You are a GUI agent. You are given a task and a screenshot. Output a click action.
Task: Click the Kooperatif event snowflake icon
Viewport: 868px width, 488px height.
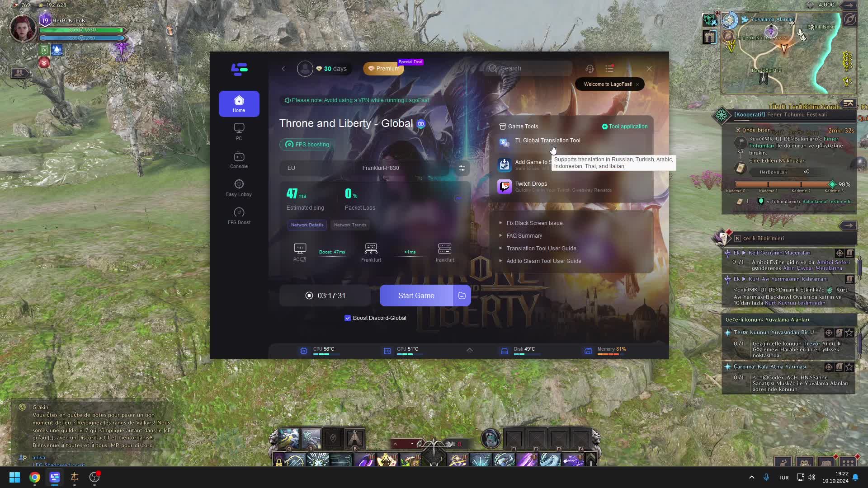pyautogui.click(x=722, y=115)
